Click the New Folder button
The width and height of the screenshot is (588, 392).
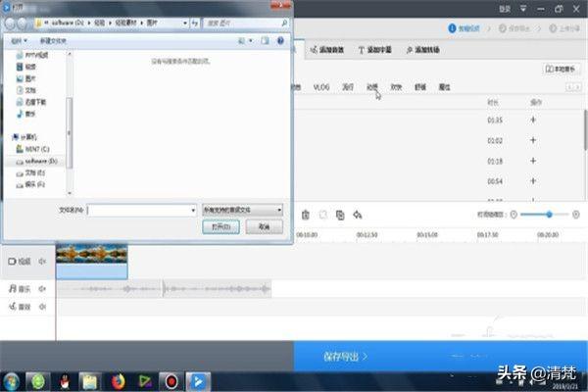pyautogui.click(x=53, y=40)
